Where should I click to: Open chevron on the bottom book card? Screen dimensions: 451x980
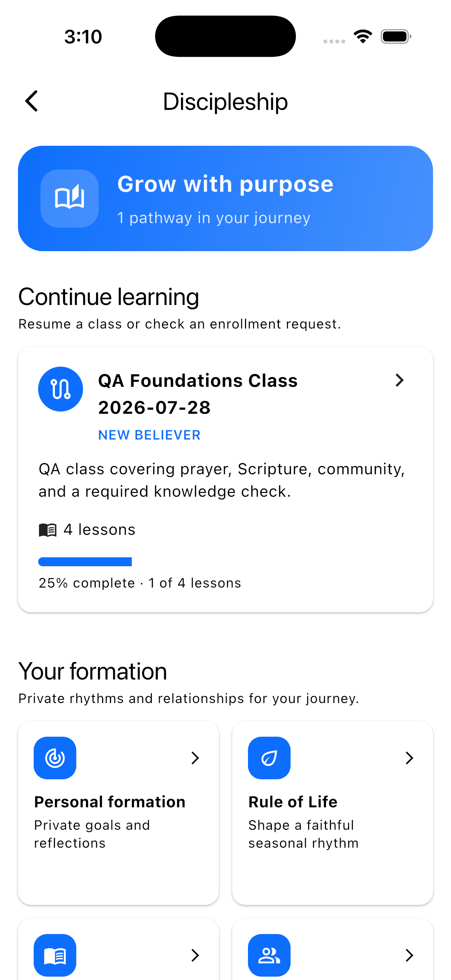pyautogui.click(x=195, y=955)
